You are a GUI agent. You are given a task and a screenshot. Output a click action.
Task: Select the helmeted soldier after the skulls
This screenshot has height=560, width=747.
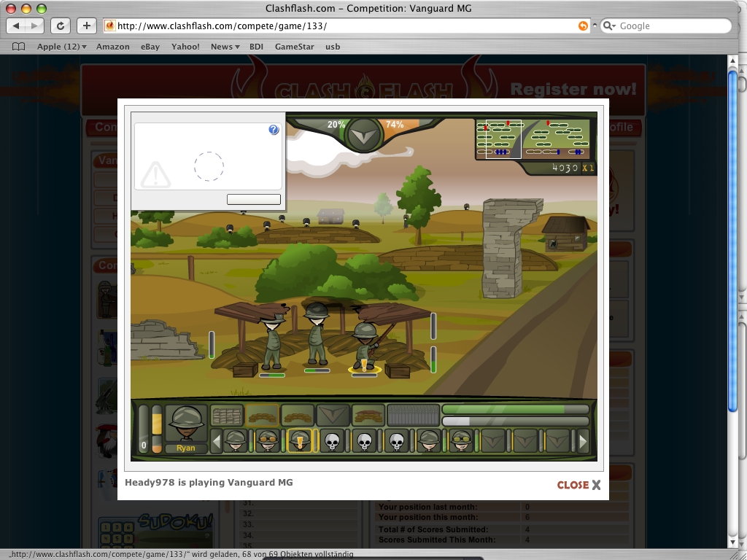(429, 441)
